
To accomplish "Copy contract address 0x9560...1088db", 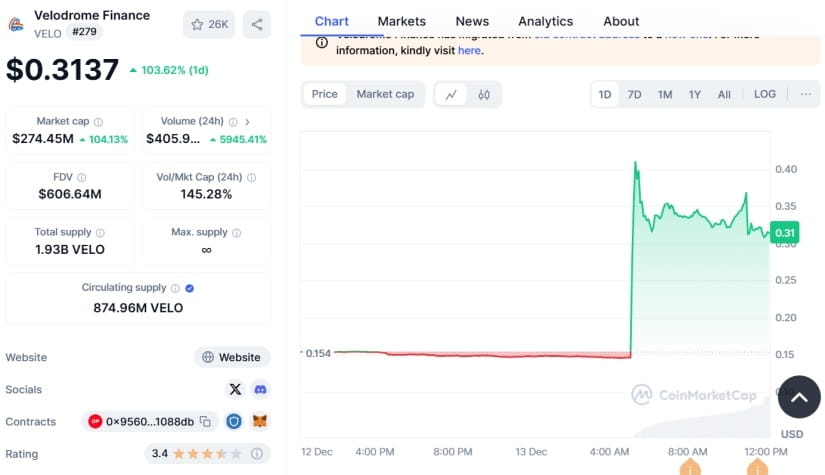I will (x=206, y=421).
